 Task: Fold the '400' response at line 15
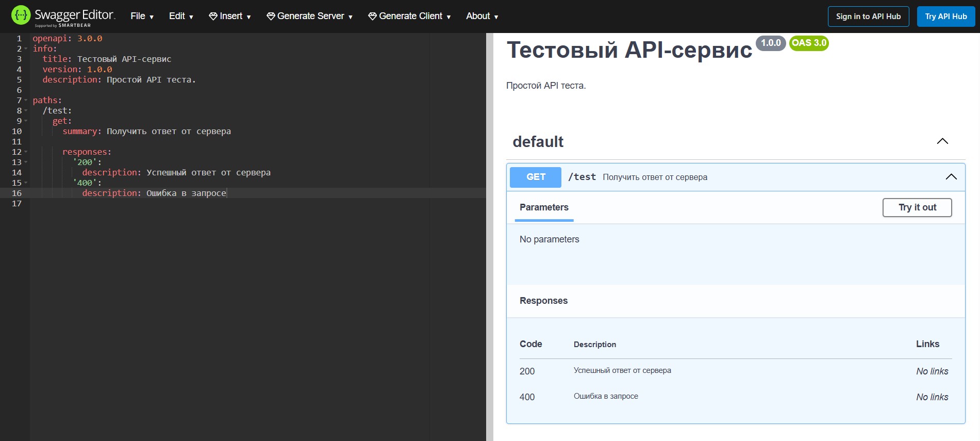click(x=26, y=183)
